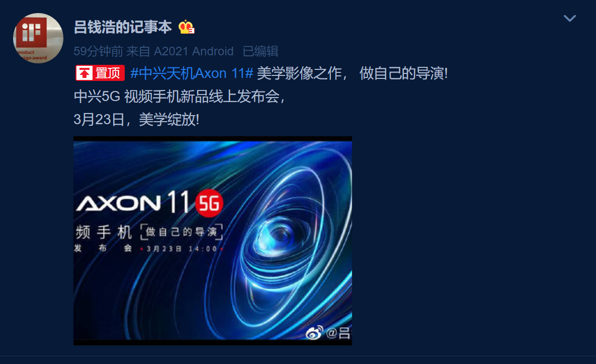This screenshot has width=596, height=364.
Task: Click the 中兴5G 视频手机新品线上发布会 line
Action: pos(179,96)
